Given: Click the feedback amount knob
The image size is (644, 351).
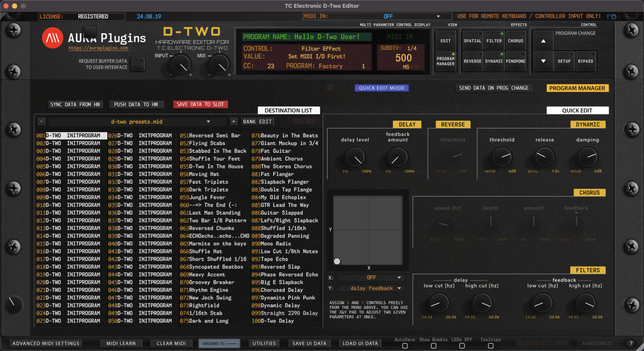Looking at the screenshot, I should pyautogui.click(x=398, y=157).
